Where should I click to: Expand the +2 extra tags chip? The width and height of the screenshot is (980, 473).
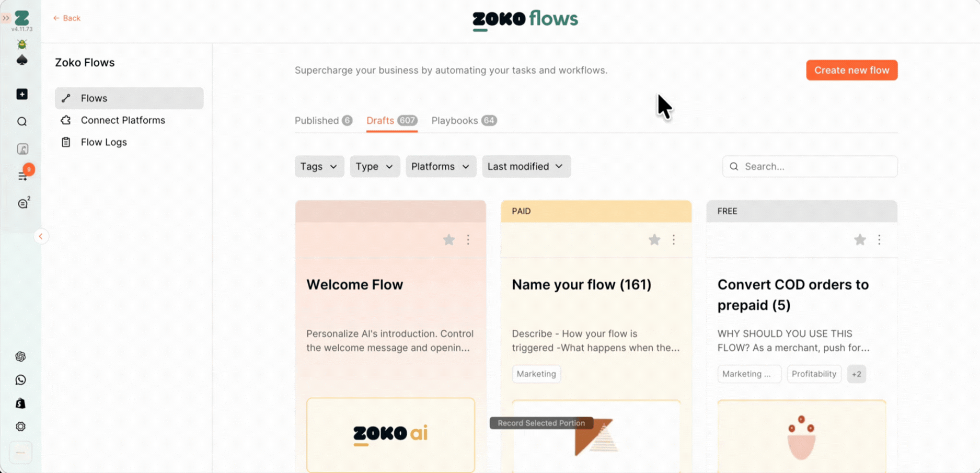(x=856, y=374)
